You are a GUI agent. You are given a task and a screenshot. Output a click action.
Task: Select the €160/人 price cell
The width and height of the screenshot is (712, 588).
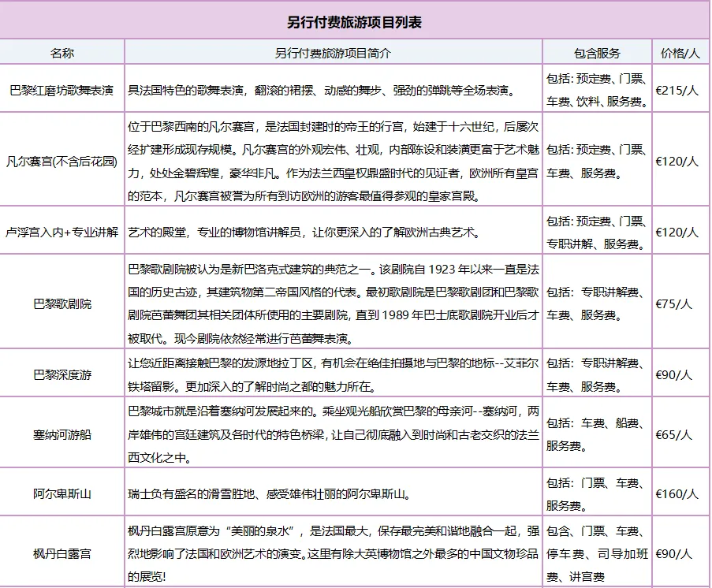coord(677,494)
